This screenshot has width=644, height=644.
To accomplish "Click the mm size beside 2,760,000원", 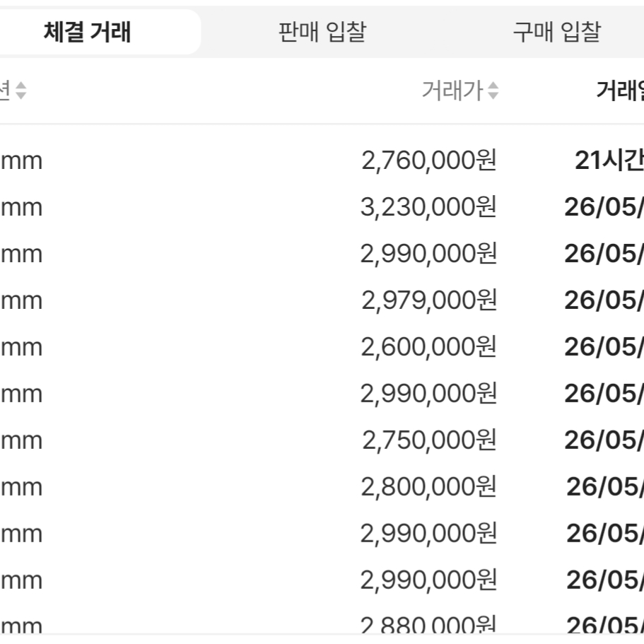I will click(x=21, y=161).
